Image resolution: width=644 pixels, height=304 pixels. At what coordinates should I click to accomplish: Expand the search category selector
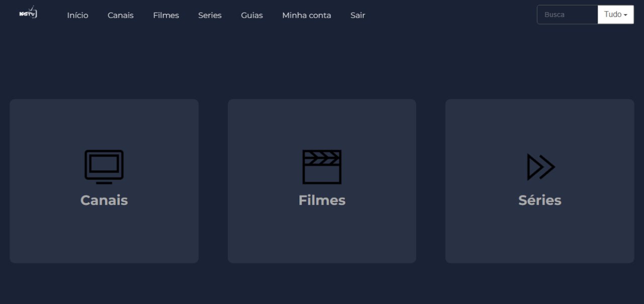tap(615, 15)
